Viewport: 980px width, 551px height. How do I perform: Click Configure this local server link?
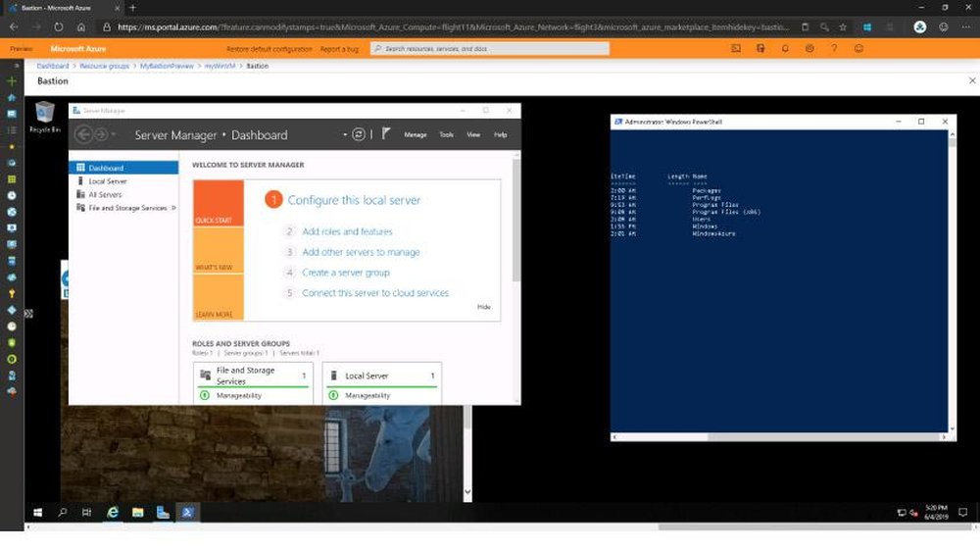click(x=354, y=200)
